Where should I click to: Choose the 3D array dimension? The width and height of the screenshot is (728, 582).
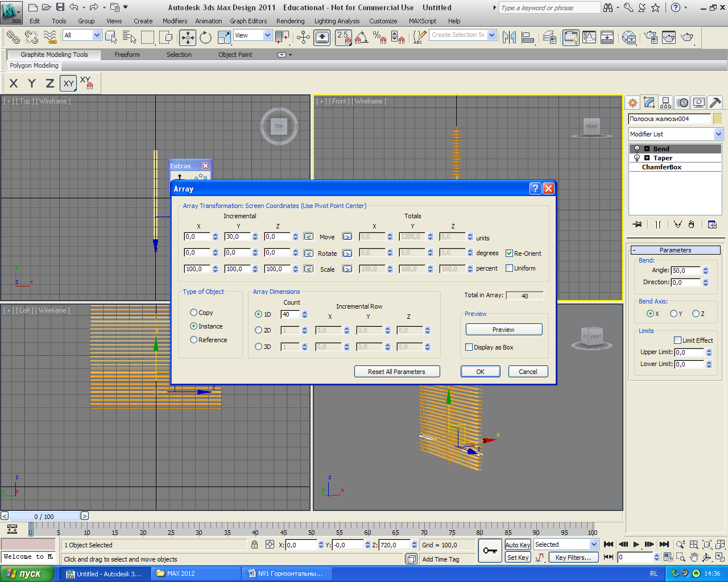(x=259, y=347)
